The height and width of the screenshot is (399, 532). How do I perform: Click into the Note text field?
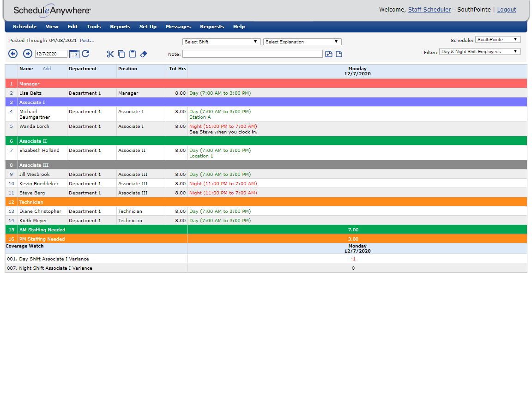tap(253, 54)
